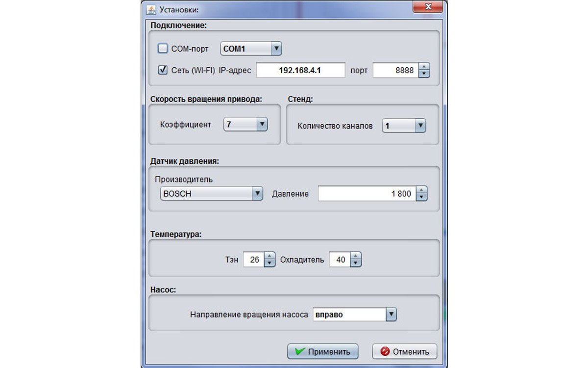The image size is (588, 368).
Task: Lower the Тэн temperature with down arrow
Action: point(270,263)
